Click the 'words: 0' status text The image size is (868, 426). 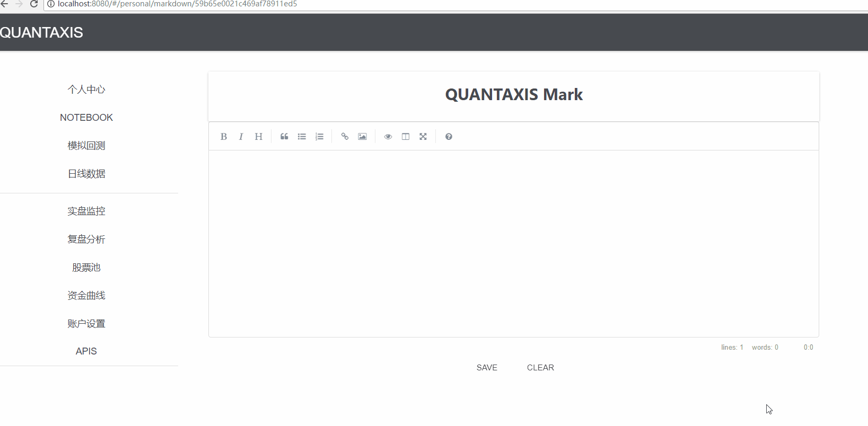coord(765,348)
